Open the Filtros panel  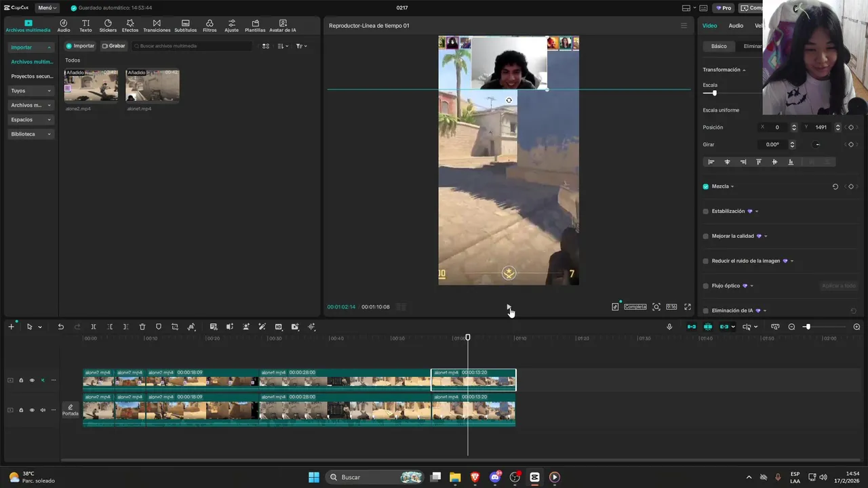[x=210, y=26]
